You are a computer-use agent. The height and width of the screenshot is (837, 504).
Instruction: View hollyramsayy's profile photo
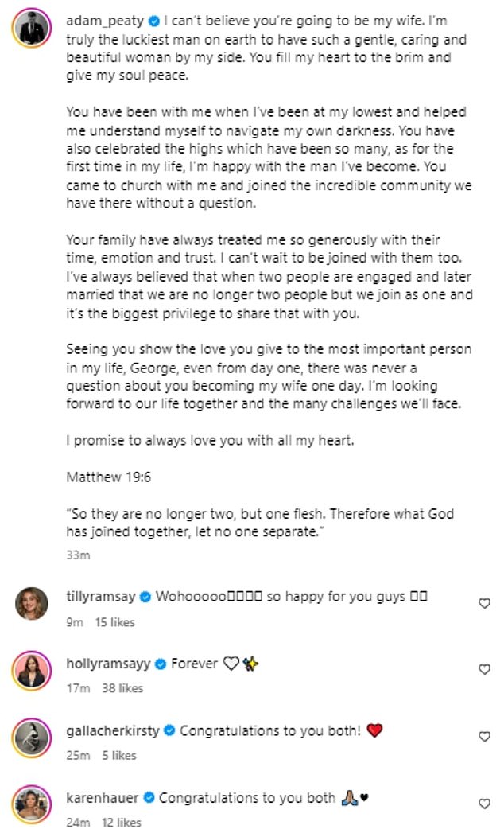32,671
